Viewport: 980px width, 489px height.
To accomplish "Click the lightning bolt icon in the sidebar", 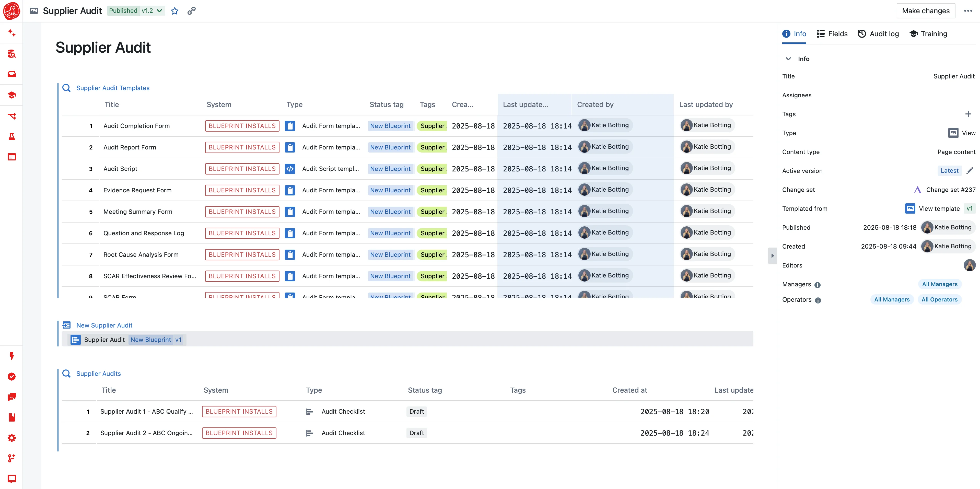I will pos(12,356).
